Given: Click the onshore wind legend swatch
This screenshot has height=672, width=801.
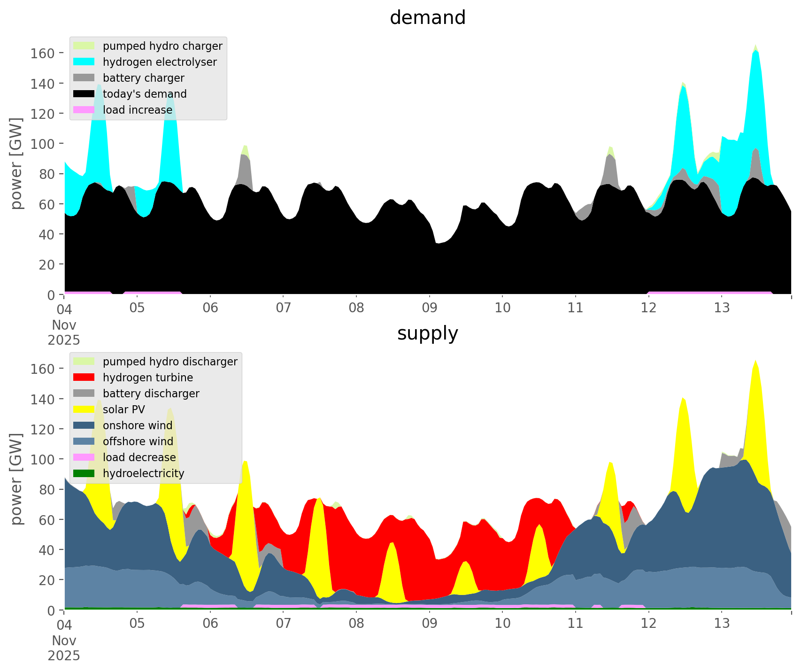Looking at the screenshot, I should click(84, 425).
